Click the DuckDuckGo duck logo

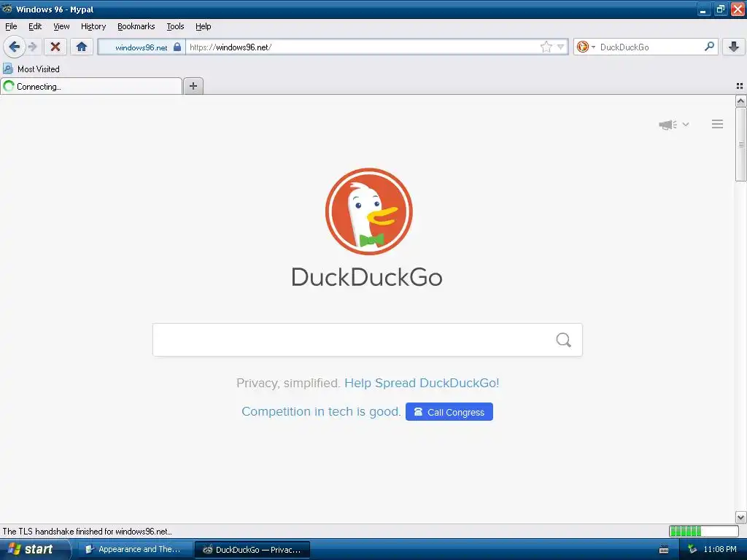tap(368, 211)
